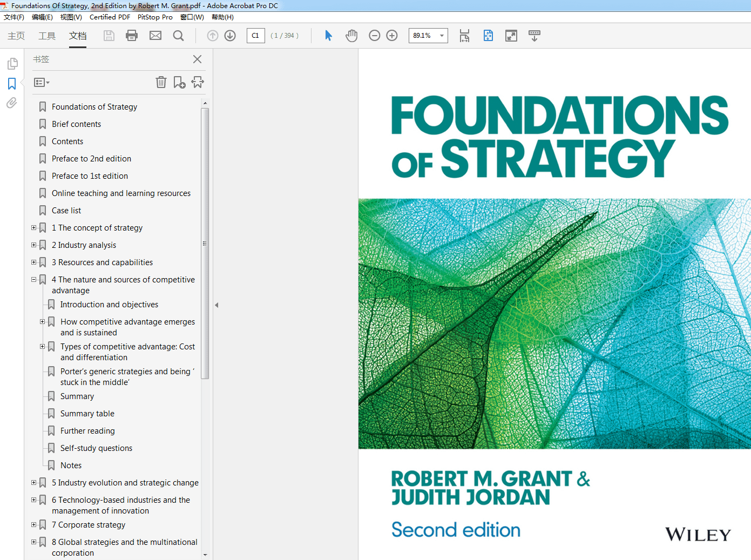Toggle the Attachments paperclip panel

coord(12,103)
